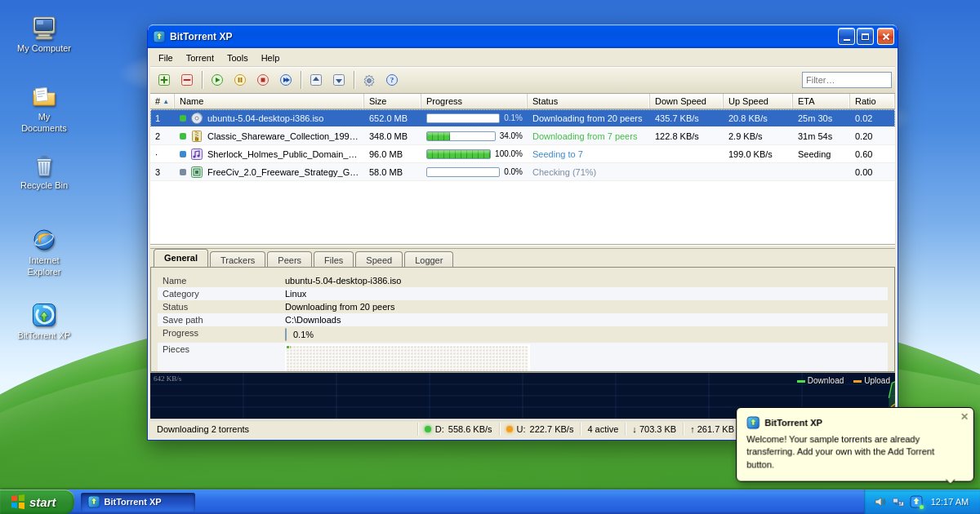The height and width of the screenshot is (514, 980).
Task: Sort by the ETA column header
Action: click(821, 101)
